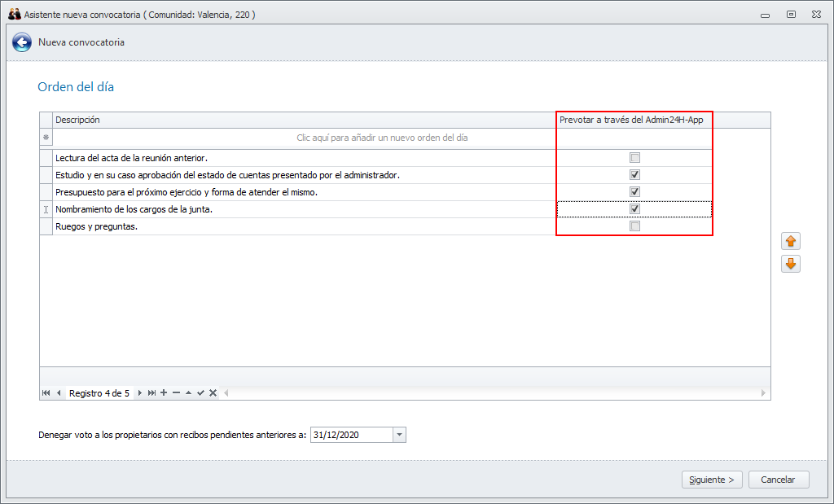Open the date dropdown for pending receipts

click(399, 435)
